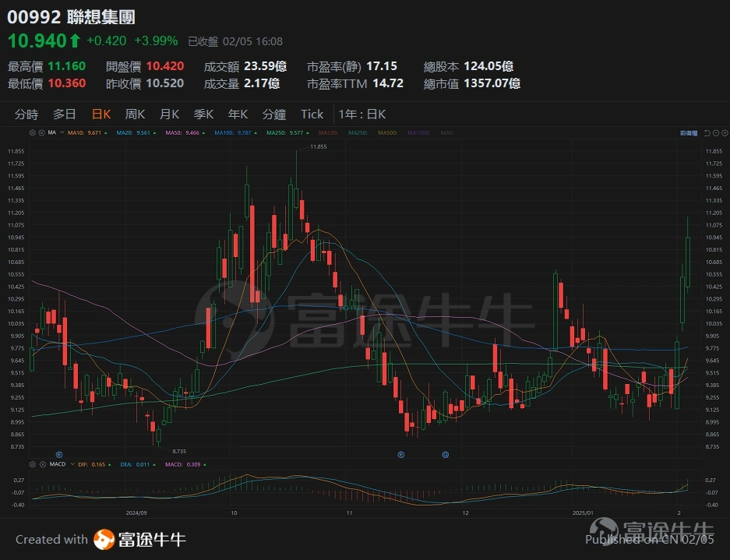The image size is (730, 560).
Task: Click the 開盤價 value 10.420
Action: coord(165,66)
